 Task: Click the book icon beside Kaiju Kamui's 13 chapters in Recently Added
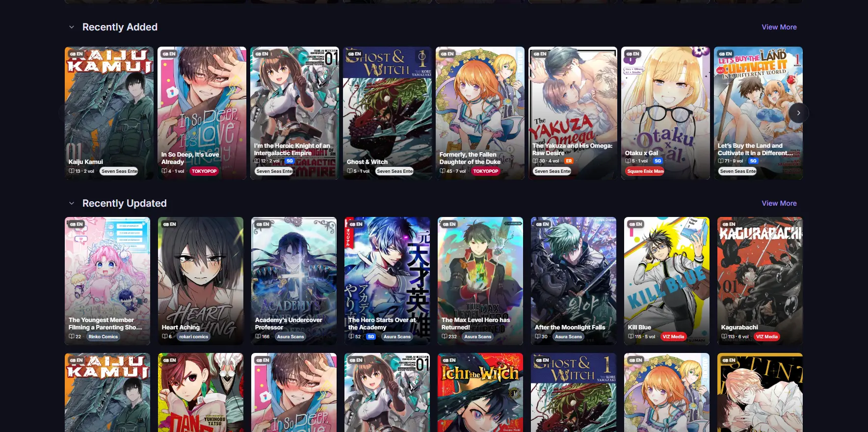(x=72, y=171)
